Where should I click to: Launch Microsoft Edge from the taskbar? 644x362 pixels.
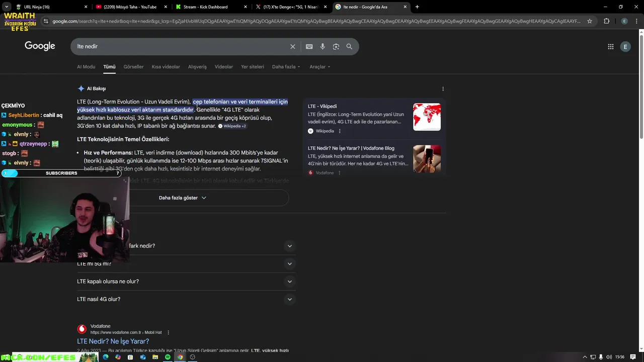tap(106, 357)
